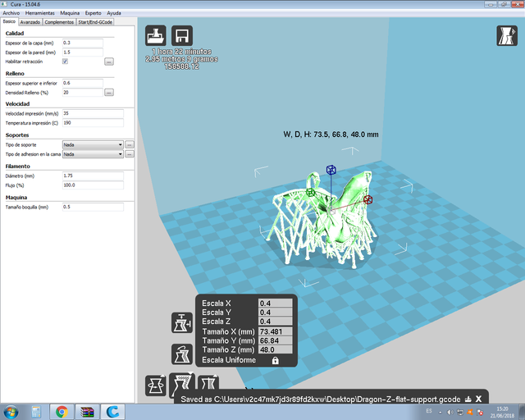This screenshot has height=420, width=525.
Task: Click Espesor superior e inferior field
Action: pos(83,83)
